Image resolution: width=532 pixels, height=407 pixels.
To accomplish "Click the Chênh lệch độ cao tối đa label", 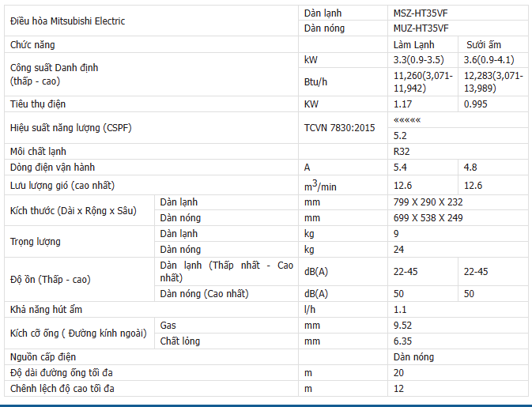I will pyautogui.click(x=62, y=389).
